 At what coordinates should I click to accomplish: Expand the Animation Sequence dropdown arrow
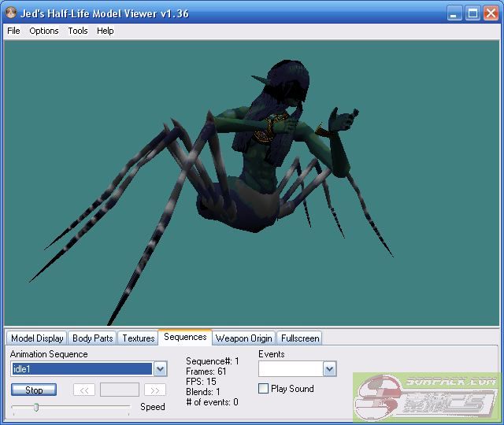[x=160, y=369]
